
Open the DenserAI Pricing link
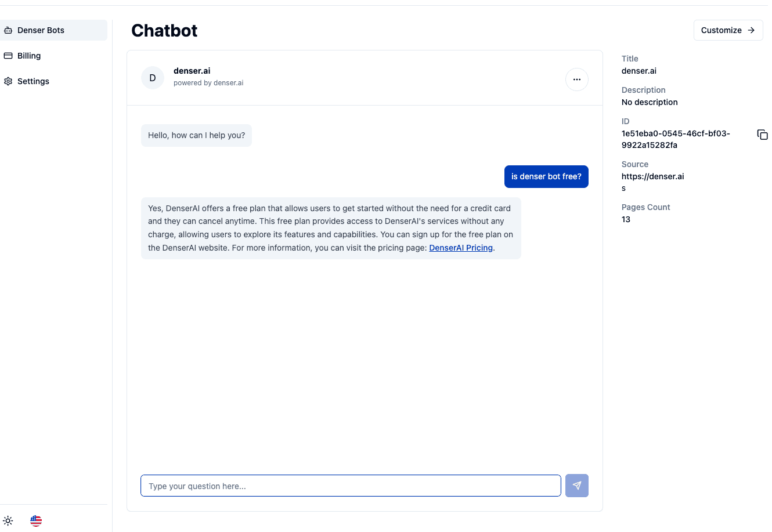pyautogui.click(x=460, y=248)
